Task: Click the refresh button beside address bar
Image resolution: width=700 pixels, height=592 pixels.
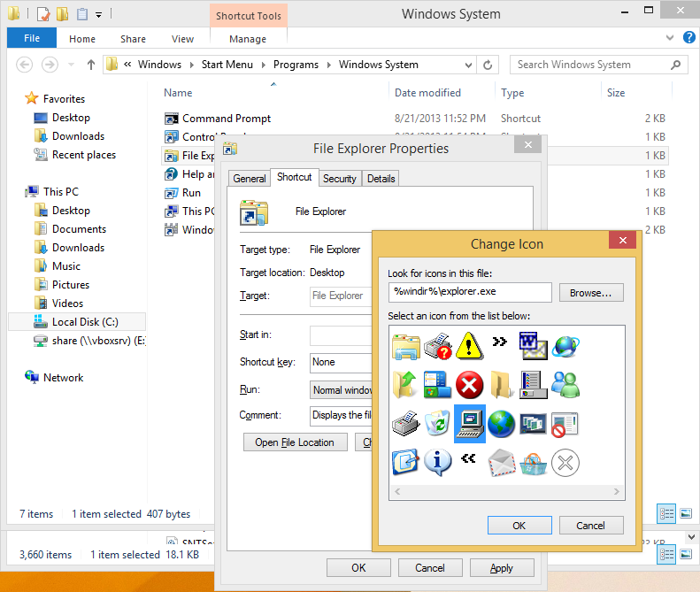Action: coord(488,65)
